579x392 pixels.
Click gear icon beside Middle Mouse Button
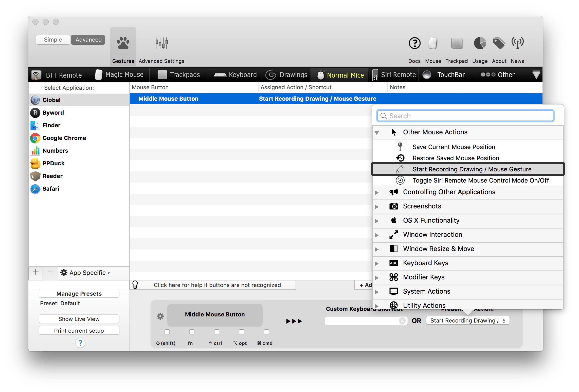[160, 316]
